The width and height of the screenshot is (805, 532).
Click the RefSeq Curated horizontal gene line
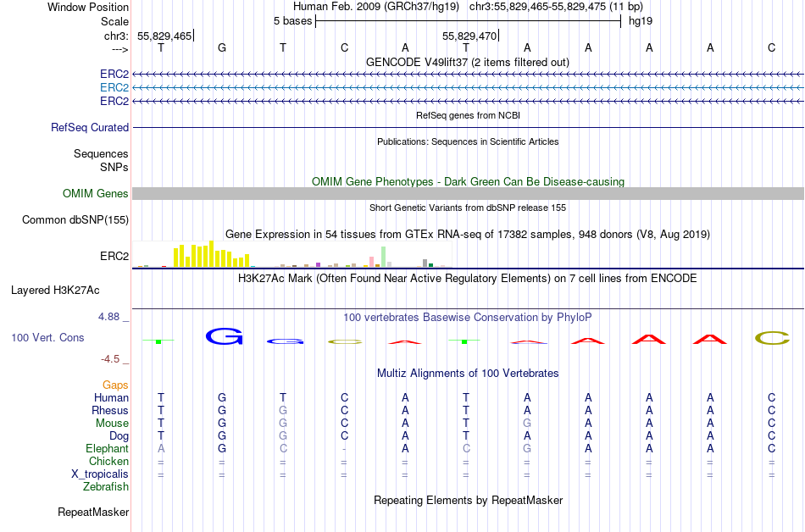pyautogui.click(x=468, y=127)
